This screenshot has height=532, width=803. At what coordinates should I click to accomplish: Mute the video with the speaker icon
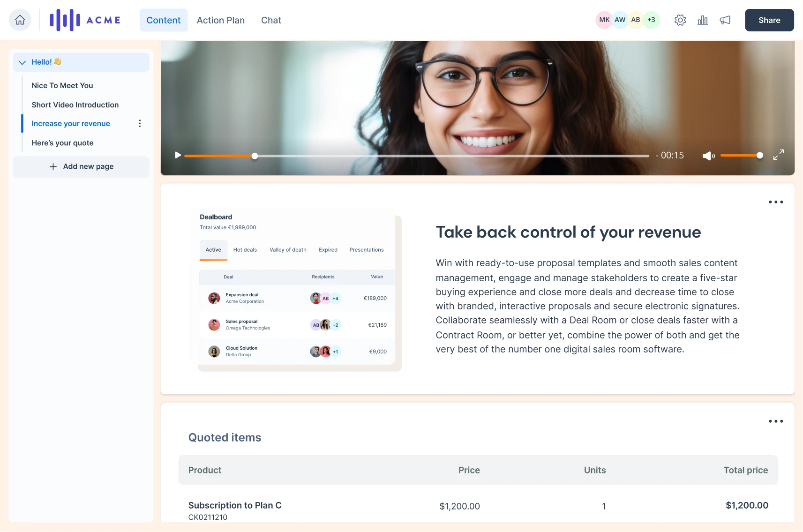click(708, 155)
